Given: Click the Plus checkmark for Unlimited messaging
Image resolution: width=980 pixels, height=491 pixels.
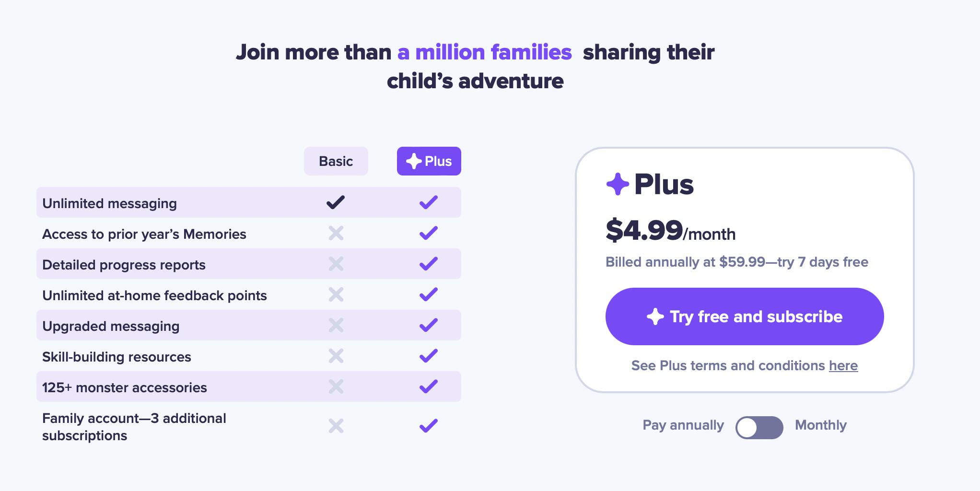Looking at the screenshot, I should coord(428,202).
